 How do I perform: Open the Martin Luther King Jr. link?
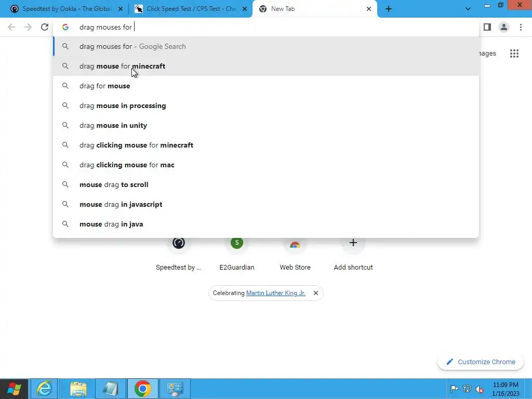[x=275, y=293]
